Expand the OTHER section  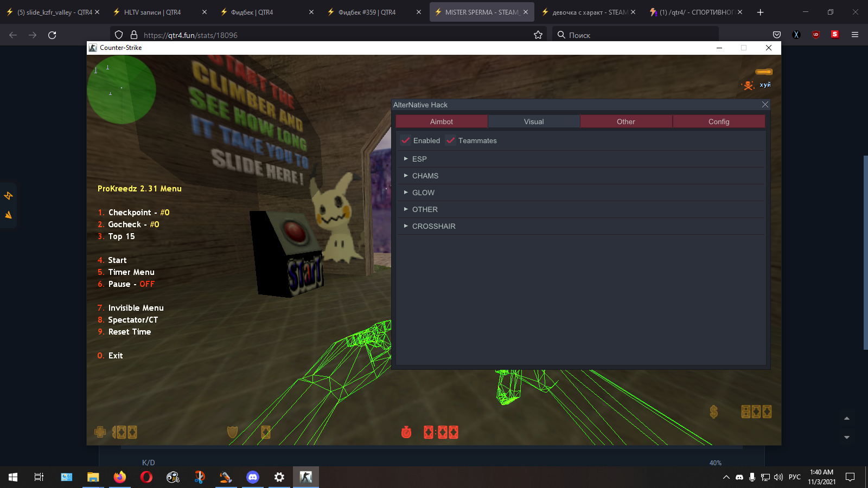(580, 209)
